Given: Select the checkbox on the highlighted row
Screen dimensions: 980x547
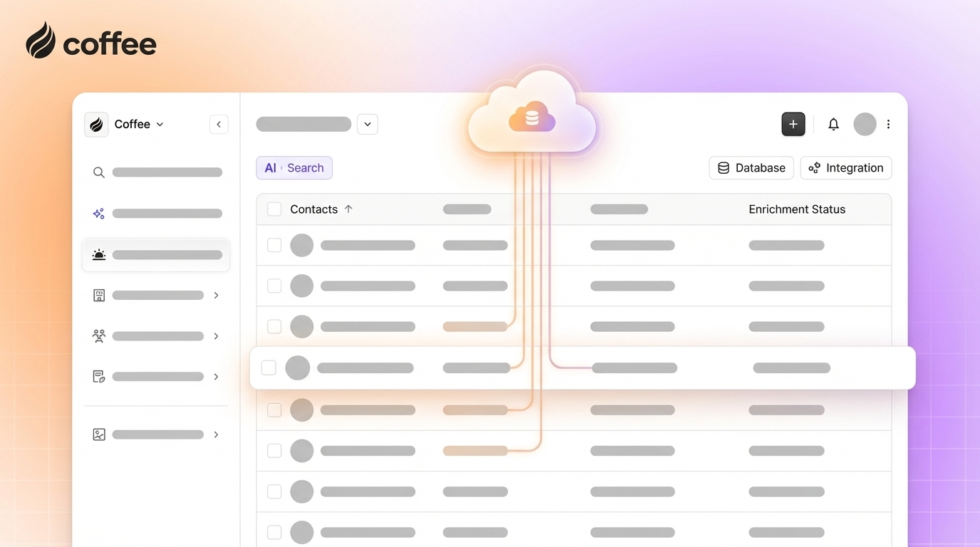Looking at the screenshot, I should (269, 368).
